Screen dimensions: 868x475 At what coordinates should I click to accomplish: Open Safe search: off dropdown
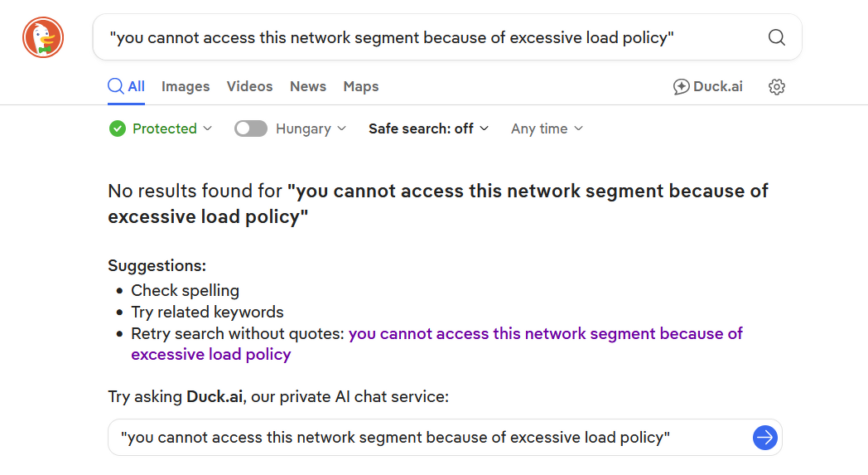[x=428, y=128]
